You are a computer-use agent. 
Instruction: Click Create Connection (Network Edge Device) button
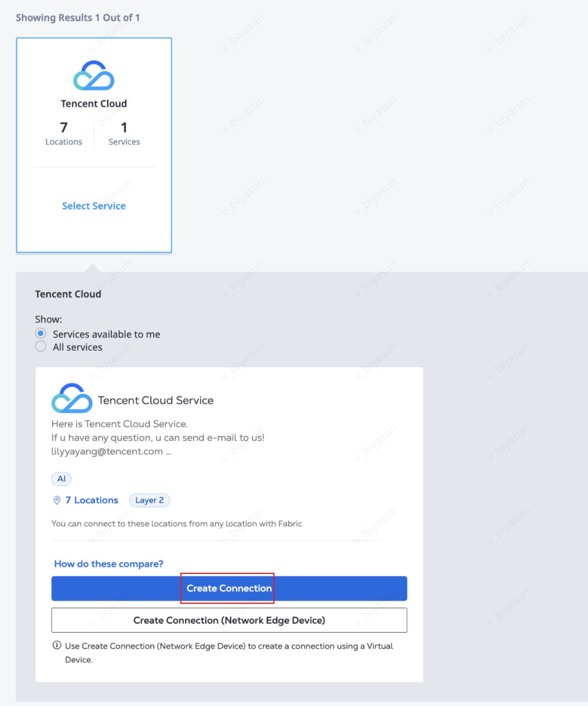[229, 620]
